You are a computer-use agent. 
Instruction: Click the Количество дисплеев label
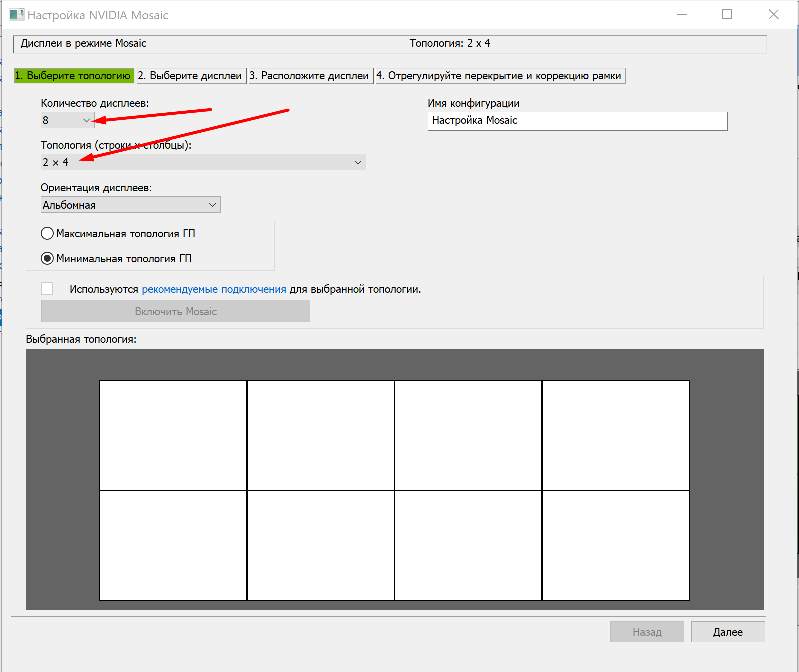pos(95,103)
